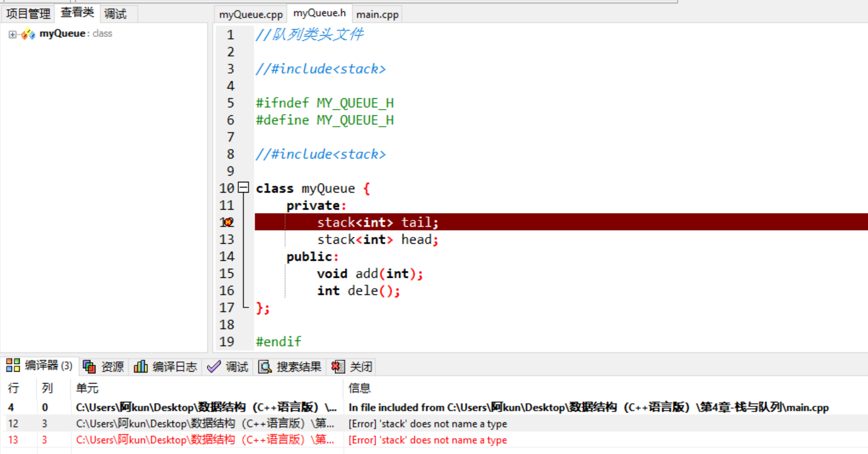Screen dimensions: 868x454
Task: Expand the myQueue class tree node
Action: point(12,35)
